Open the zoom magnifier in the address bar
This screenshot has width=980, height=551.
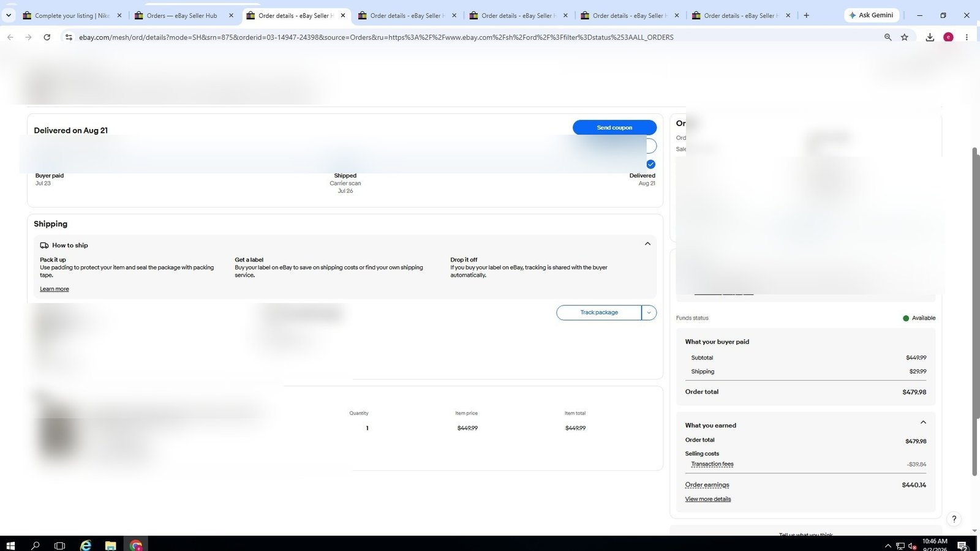888,37
